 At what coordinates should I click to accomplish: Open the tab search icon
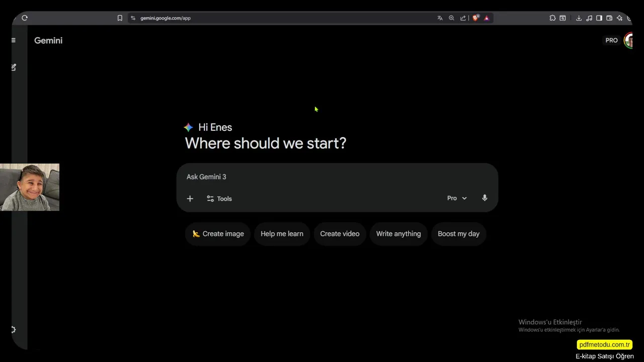tap(562, 18)
